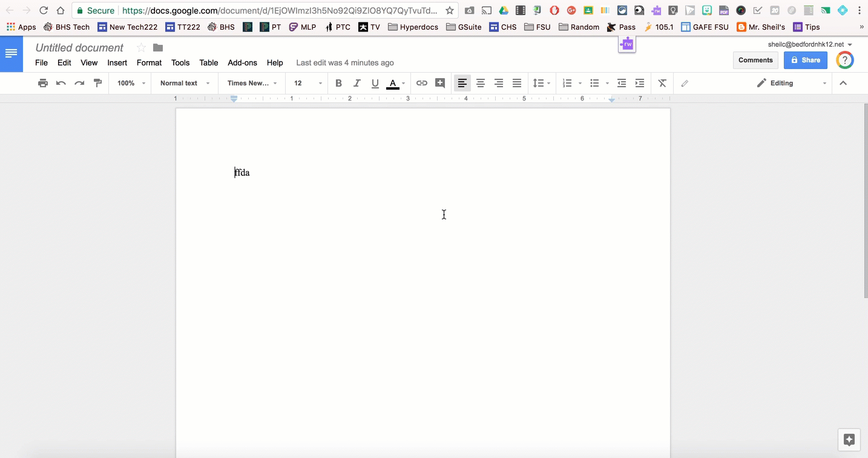Open the Explore button at bottom right

(x=849, y=440)
